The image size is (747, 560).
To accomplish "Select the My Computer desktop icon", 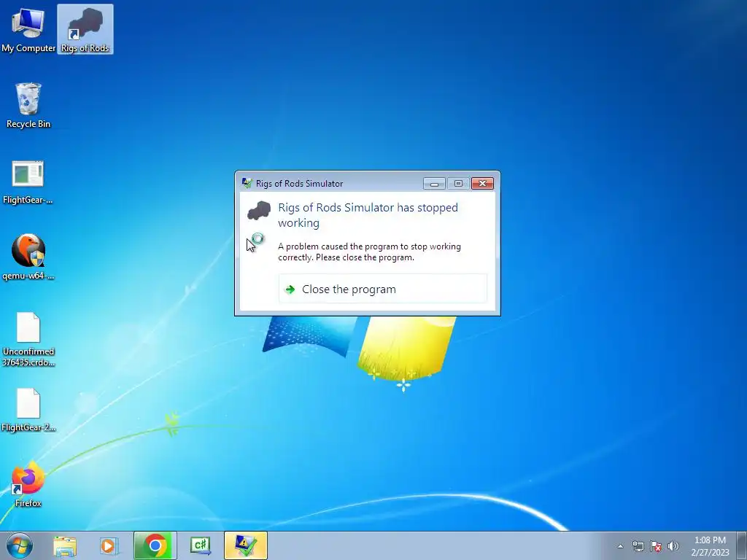I will click(28, 29).
